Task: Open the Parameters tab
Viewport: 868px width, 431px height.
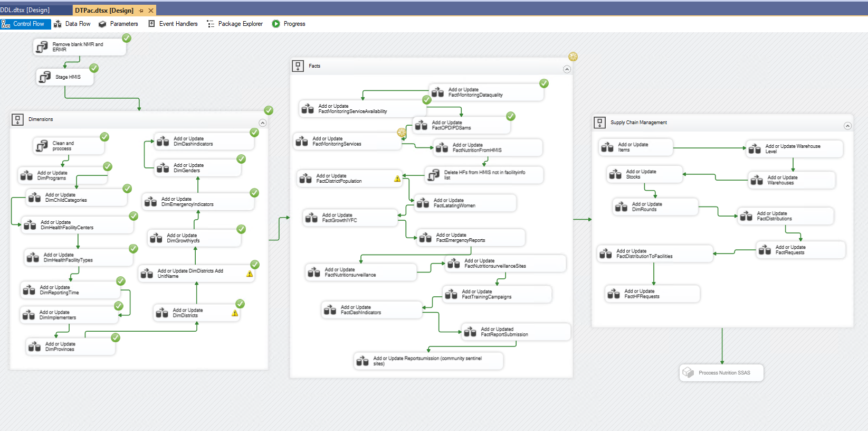Action: (118, 24)
